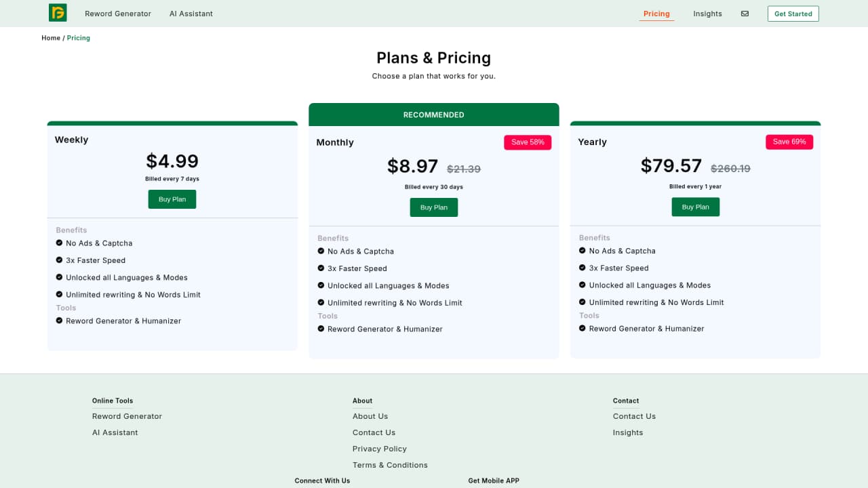
Task: Click the 'Billed every 7 days' text
Action: click(172, 179)
